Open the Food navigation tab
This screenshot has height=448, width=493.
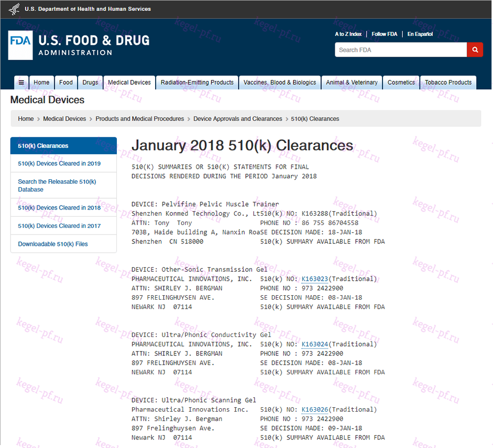pos(66,83)
